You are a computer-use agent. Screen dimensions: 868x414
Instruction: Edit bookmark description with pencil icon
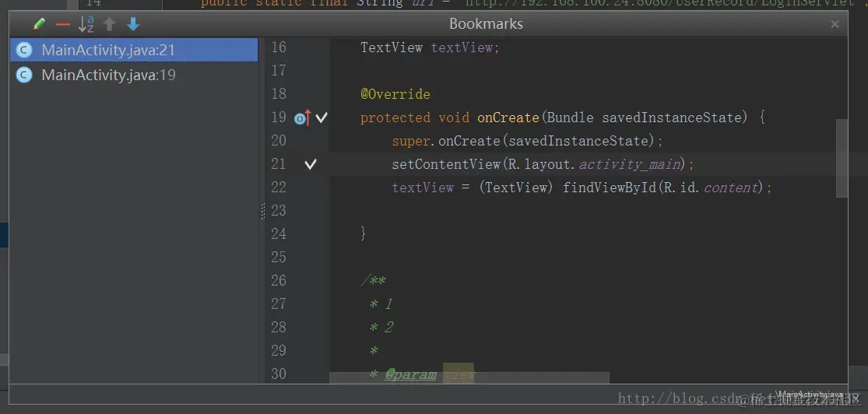point(39,24)
